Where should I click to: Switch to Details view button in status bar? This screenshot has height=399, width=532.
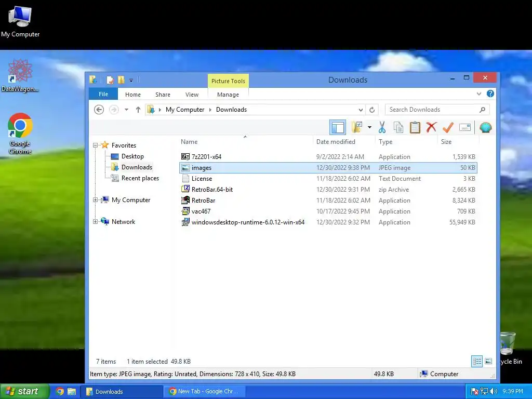[x=477, y=362]
